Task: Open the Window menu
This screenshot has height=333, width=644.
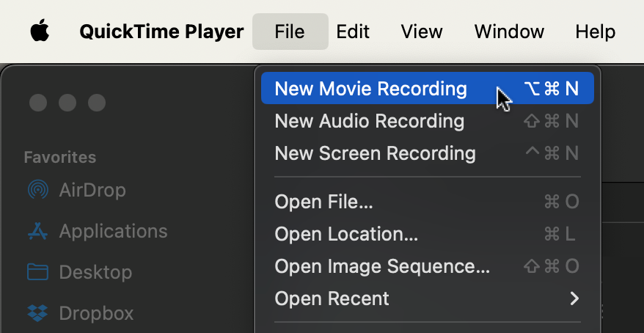Action: click(509, 32)
